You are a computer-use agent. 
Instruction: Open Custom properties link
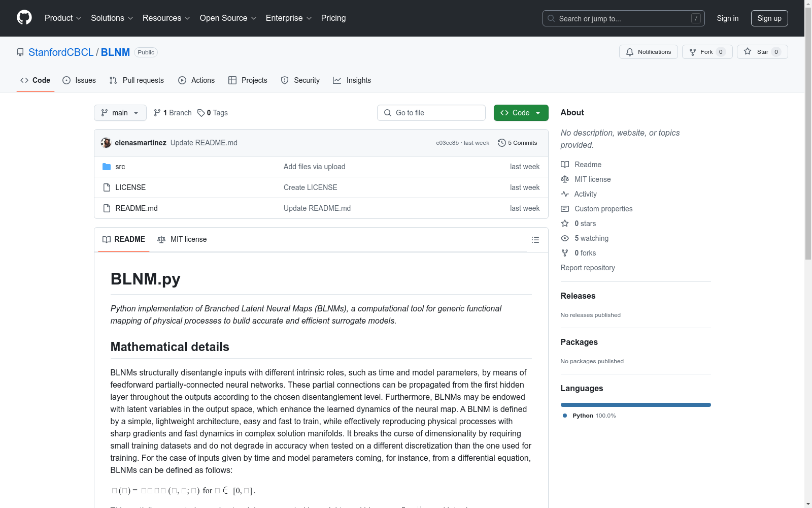pos(597,209)
